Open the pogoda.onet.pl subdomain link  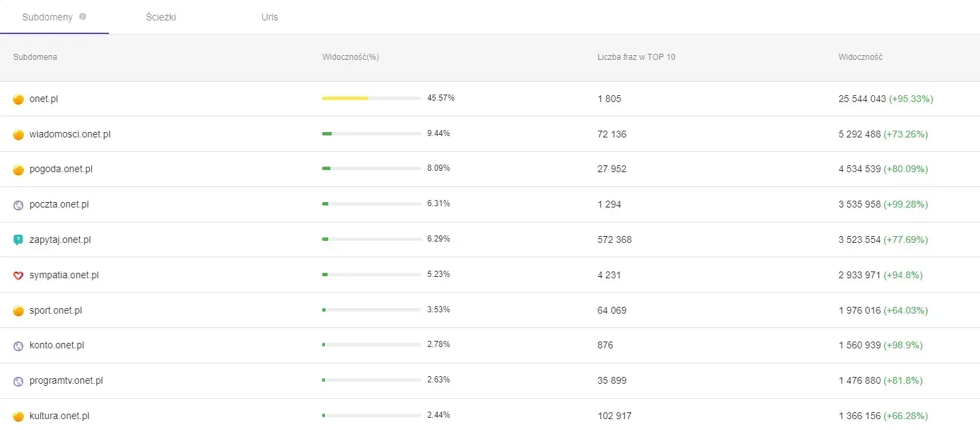61,169
